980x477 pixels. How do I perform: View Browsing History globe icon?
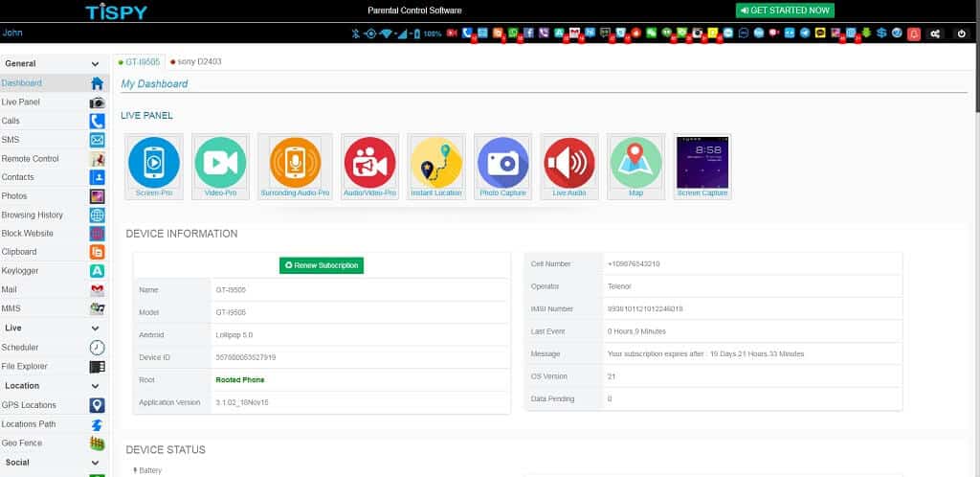click(97, 216)
